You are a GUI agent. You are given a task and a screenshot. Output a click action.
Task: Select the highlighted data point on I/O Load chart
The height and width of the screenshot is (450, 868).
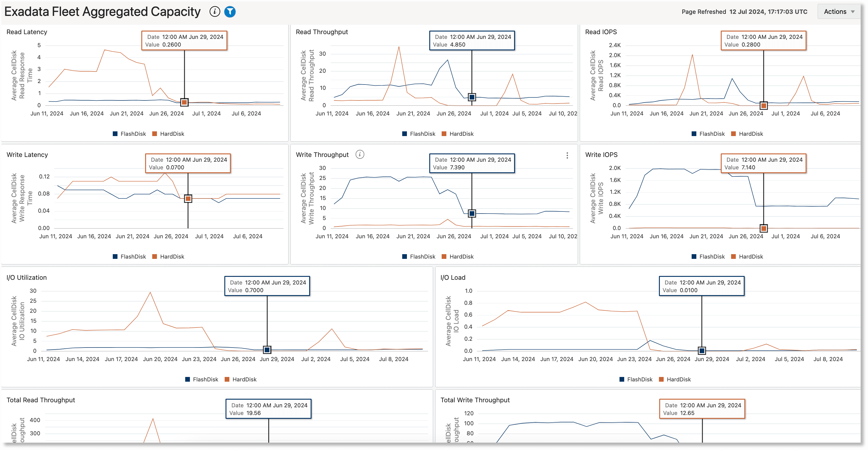point(701,350)
